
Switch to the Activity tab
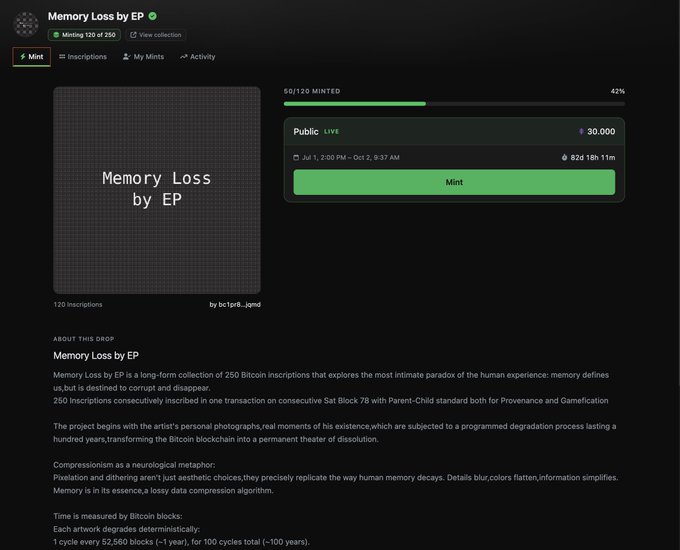198,57
